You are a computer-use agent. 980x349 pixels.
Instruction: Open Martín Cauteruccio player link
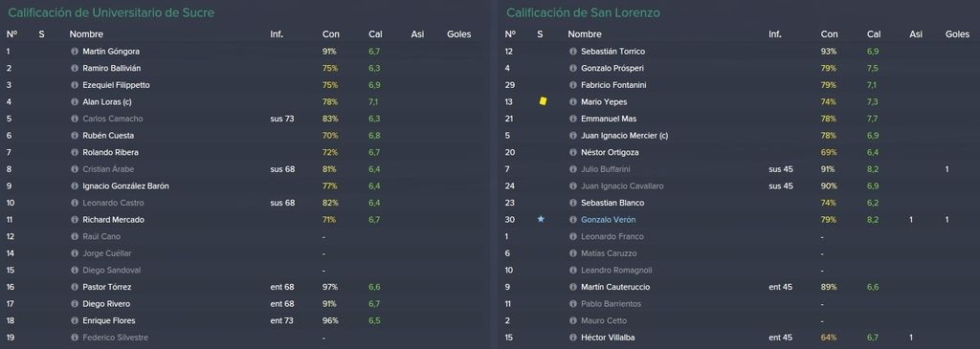tap(615, 287)
